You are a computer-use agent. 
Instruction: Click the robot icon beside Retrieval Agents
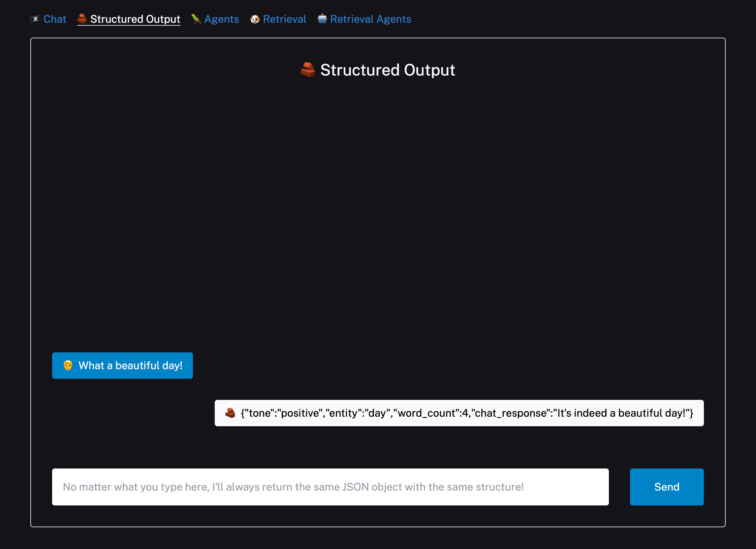(x=322, y=19)
